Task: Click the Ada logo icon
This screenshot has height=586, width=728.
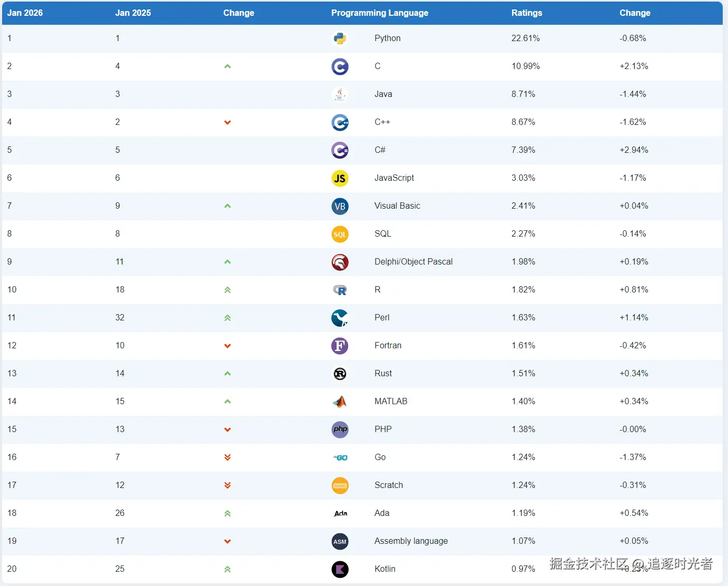Action: point(340,513)
